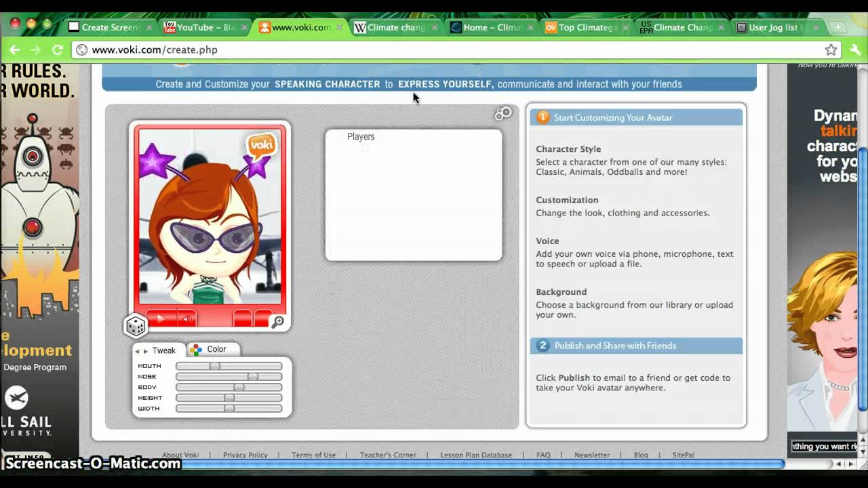Click the red-haired avatar preview
The height and width of the screenshot is (488, 868).
coord(210,216)
